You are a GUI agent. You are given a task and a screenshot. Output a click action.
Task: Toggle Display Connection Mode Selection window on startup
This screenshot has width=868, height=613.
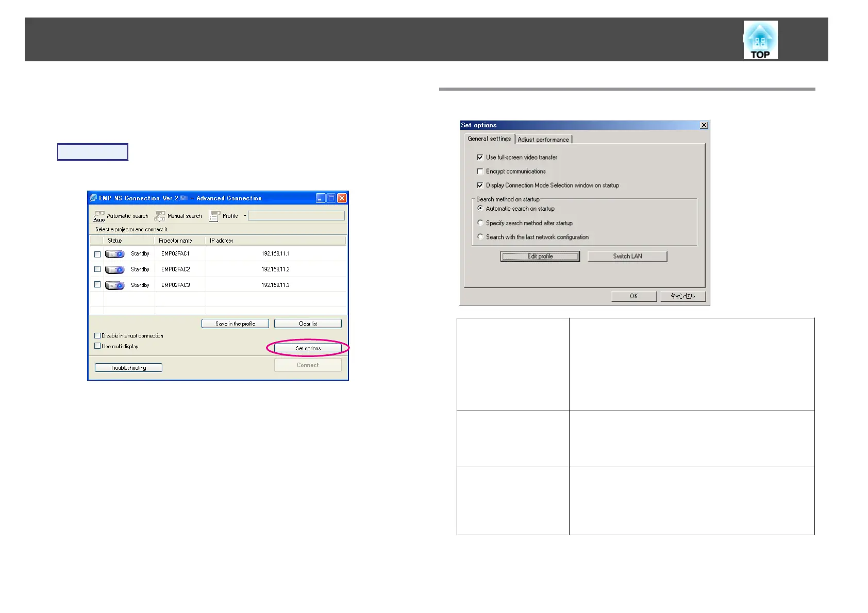tap(480, 185)
